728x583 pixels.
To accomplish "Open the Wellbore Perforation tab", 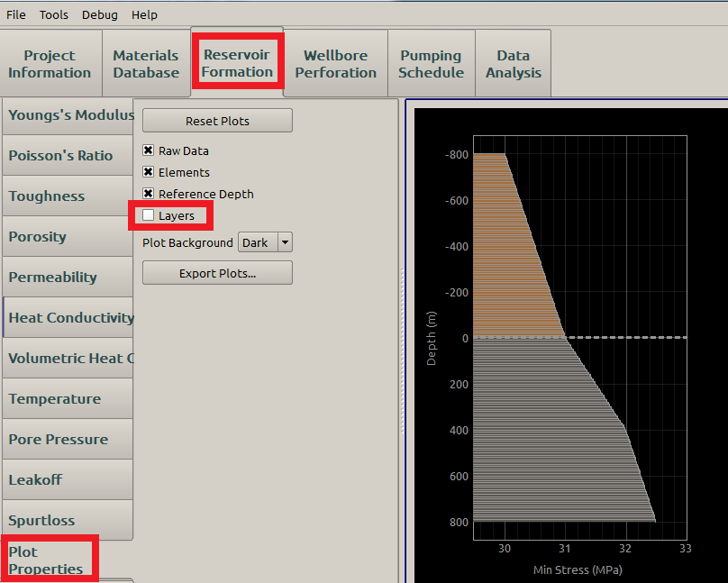I will coord(336,64).
